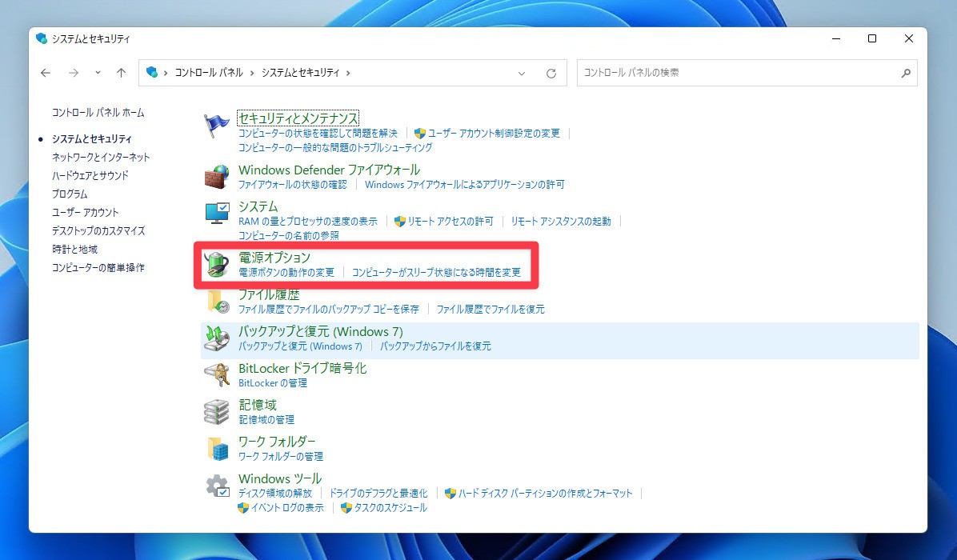The image size is (957, 560).
Task: Open the Windows Defender ファイアウォール heading
Action: point(329,170)
